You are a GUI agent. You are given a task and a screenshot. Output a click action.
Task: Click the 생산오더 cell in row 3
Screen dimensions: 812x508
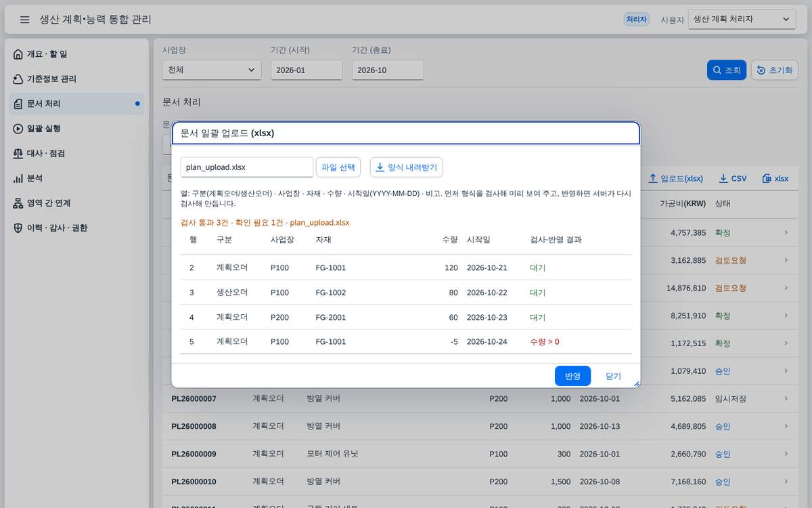point(232,293)
